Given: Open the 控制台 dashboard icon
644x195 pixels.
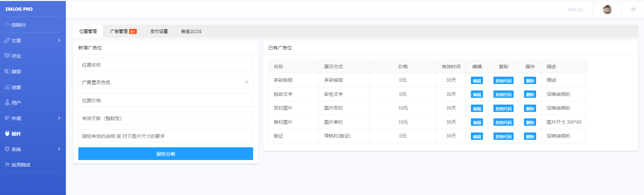Looking at the screenshot, I should 7,25.
